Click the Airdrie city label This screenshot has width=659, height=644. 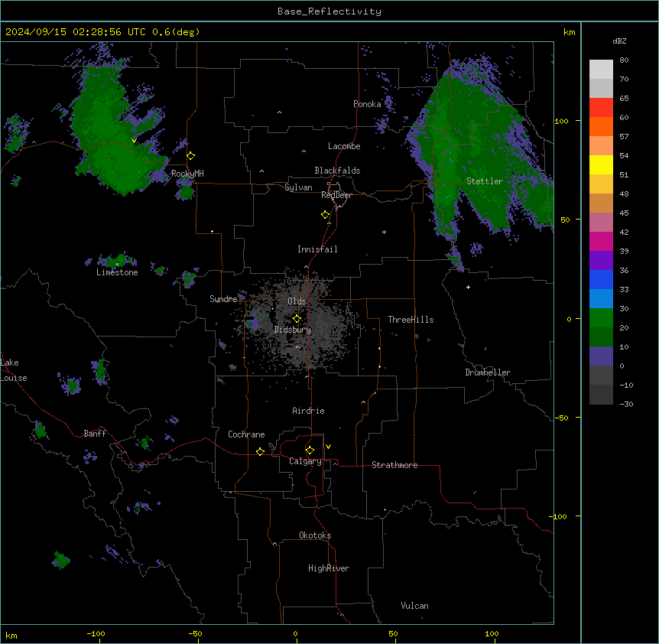pos(308,411)
